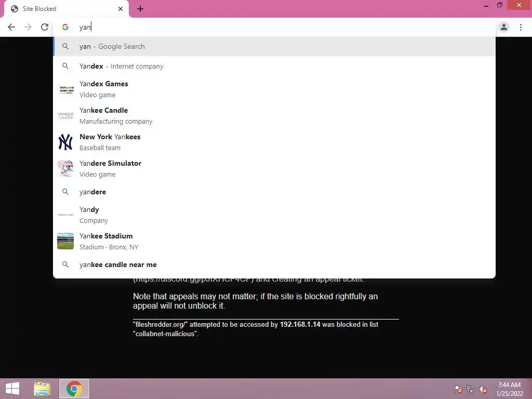Choose 'yan - Google Search' suggestion
Viewport: 532px width, 399px height.
click(x=274, y=46)
